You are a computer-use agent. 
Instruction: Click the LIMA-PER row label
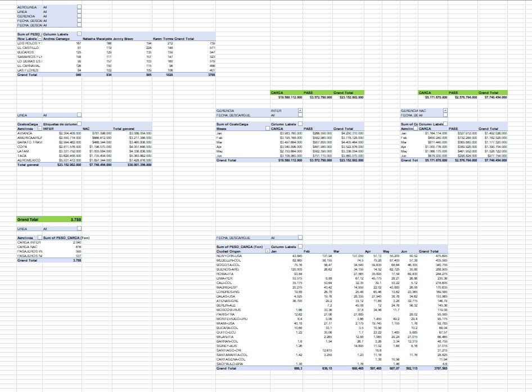(224, 278)
